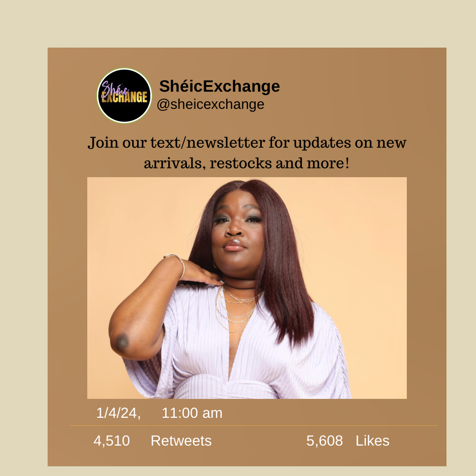
Task: Open the Likes label
Action: [x=372, y=441]
